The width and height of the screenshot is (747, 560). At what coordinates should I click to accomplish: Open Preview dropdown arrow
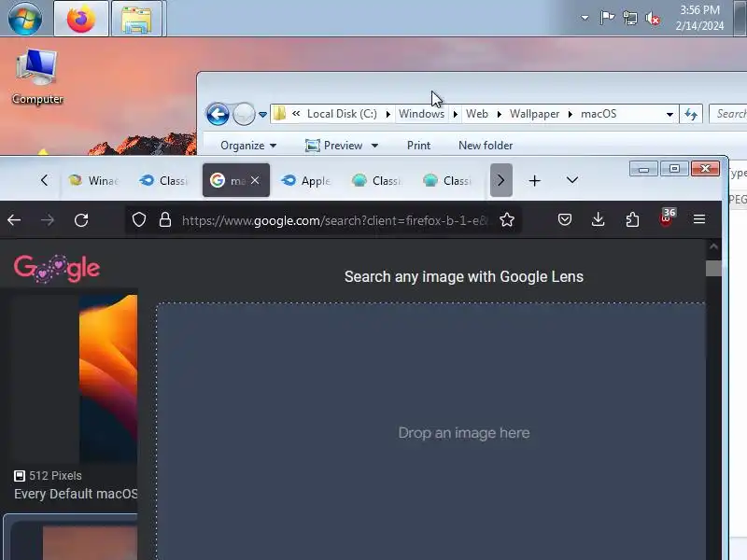pyautogui.click(x=375, y=146)
